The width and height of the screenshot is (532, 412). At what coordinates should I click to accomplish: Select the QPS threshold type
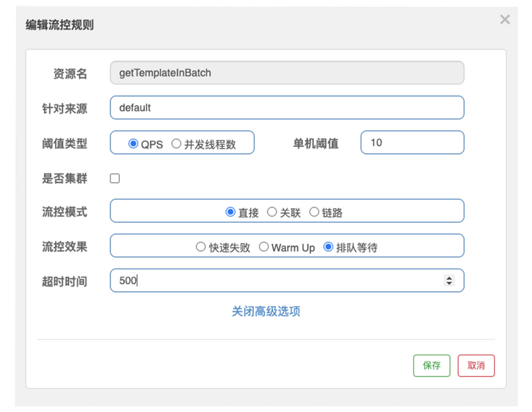(x=134, y=143)
